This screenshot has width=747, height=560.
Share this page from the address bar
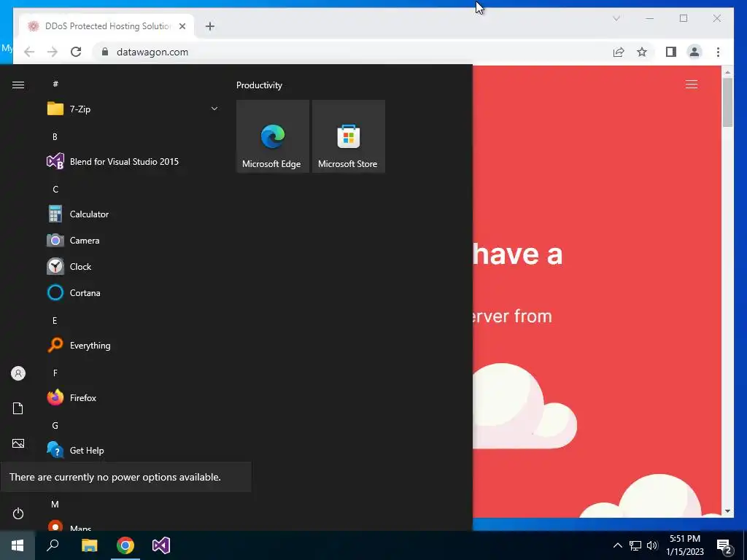pyautogui.click(x=619, y=52)
